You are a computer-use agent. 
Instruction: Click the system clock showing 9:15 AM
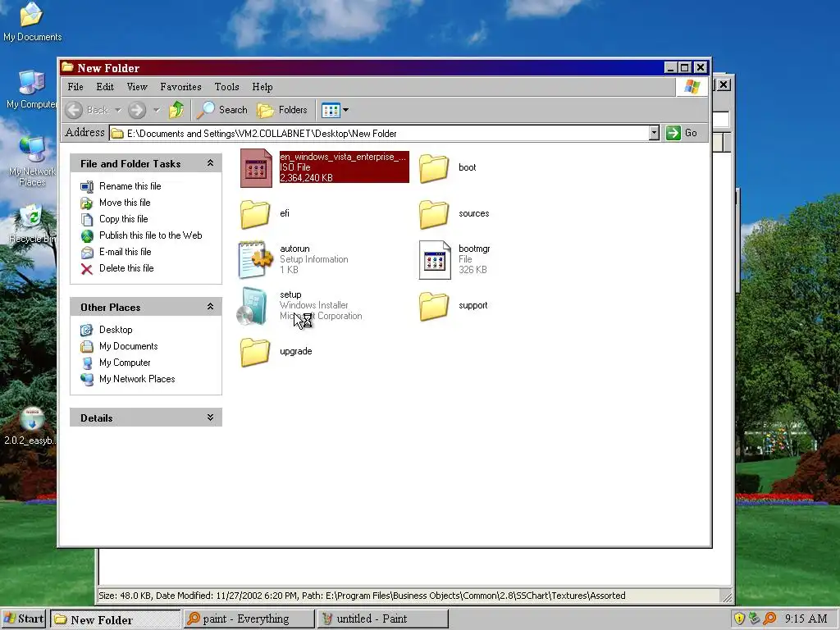pos(806,619)
